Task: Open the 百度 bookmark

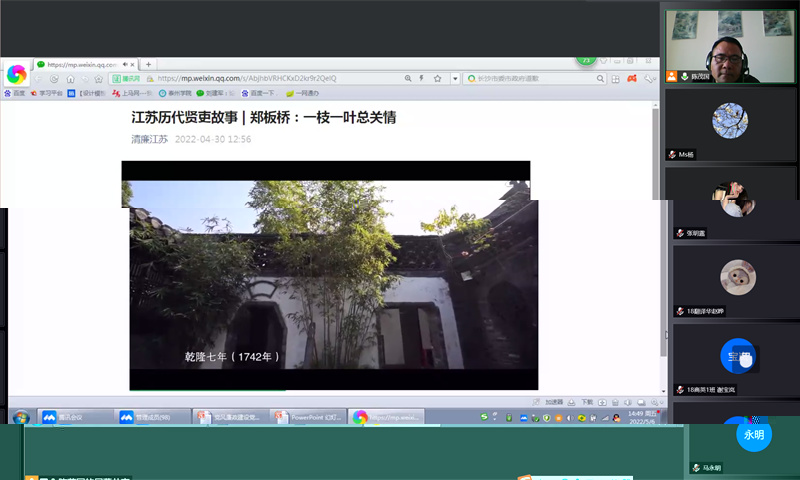Action: (14, 93)
